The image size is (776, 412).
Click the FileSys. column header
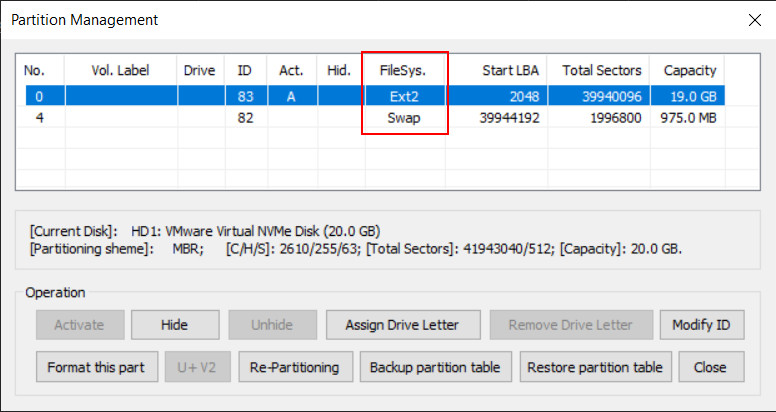point(404,70)
